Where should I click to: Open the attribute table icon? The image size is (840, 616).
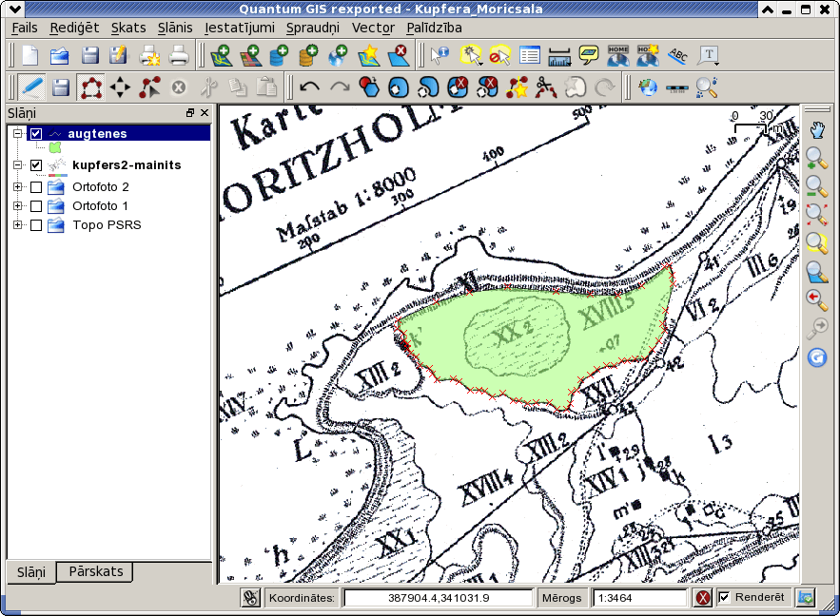530,56
